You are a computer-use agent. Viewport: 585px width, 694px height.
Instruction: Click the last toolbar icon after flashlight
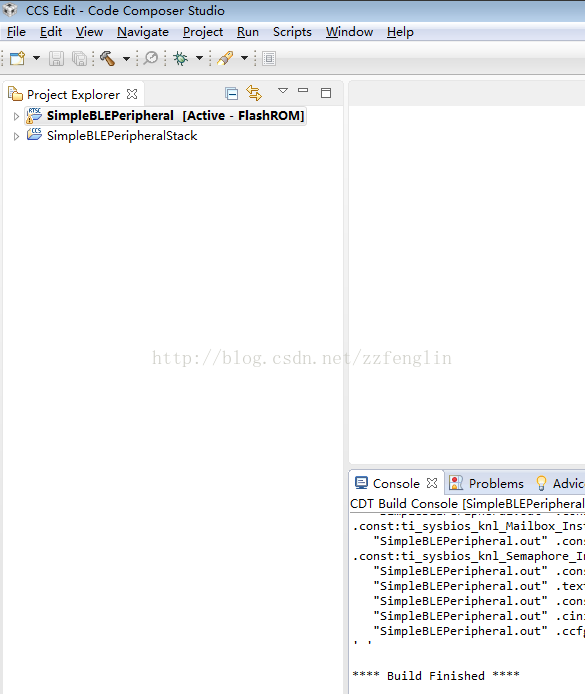tap(269, 58)
